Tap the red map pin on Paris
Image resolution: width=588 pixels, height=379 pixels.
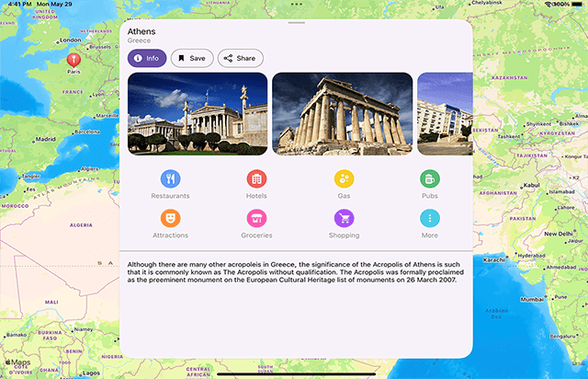(73, 62)
